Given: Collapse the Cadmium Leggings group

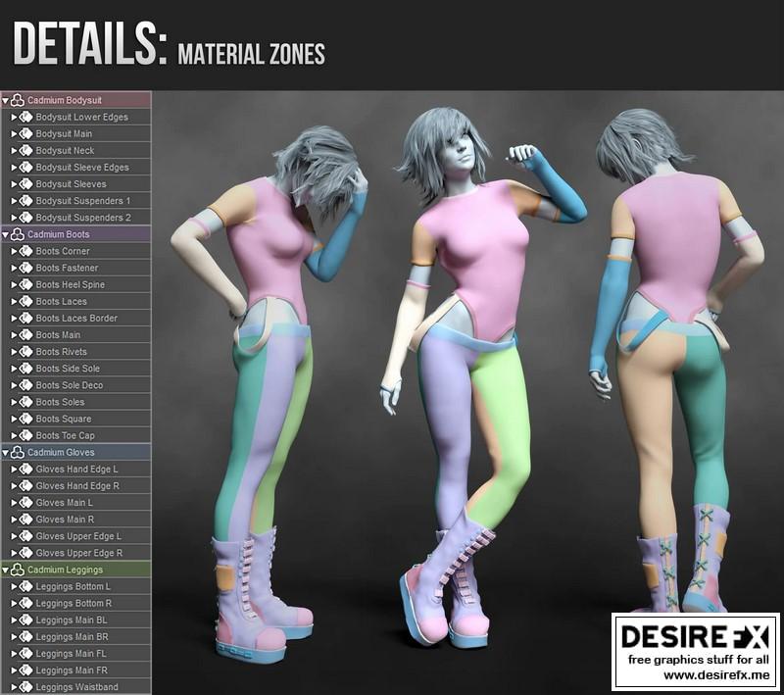Looking at the screenshot, I should pyautogui.click(x=6, y=571).
